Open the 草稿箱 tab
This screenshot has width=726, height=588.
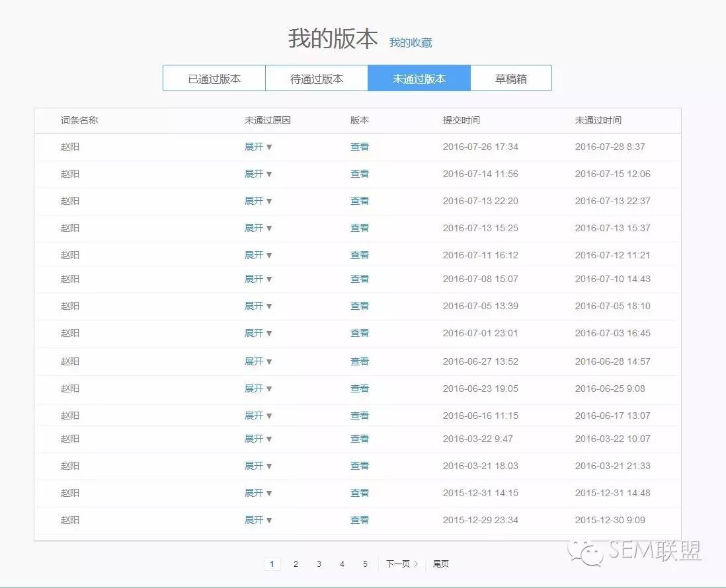click(510, 78)
